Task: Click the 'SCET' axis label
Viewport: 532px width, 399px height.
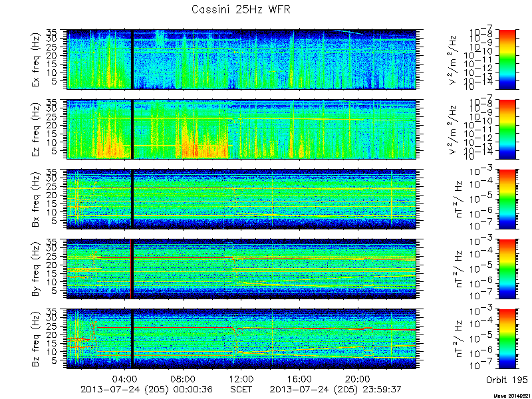Action: [241, 389]
